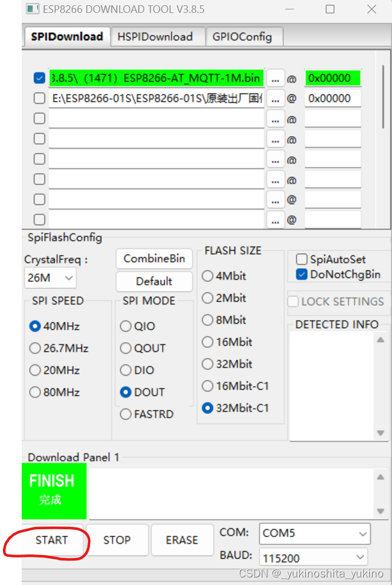Open the CrystalFreq 26M dropdown

[50, 278]
